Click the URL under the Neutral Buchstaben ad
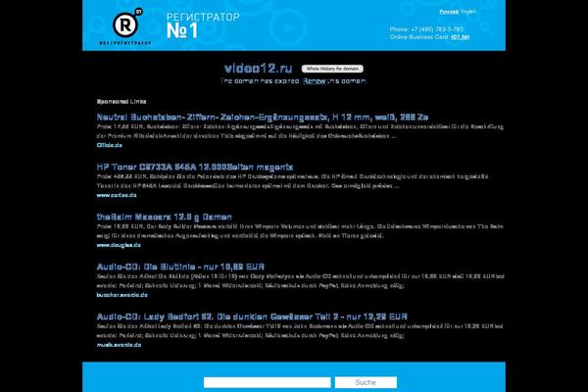This screenshot has height=392, width=588. pyautogui.click(x=109, y=145)
